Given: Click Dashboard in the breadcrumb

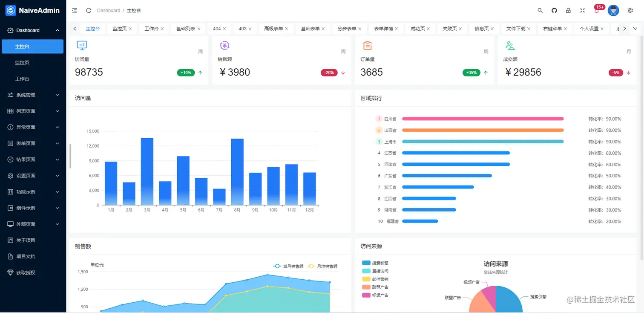Looking at the screenshot, I should [x=109, y=10].
